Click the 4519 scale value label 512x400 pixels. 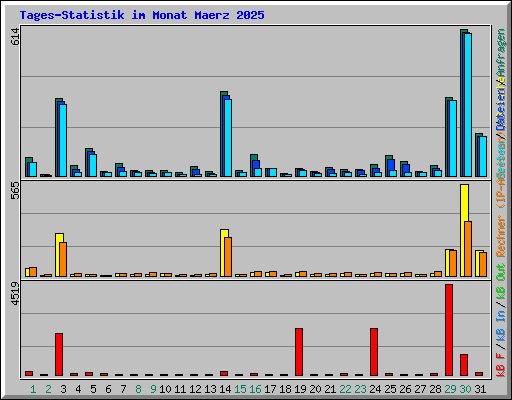click(15, 294)
